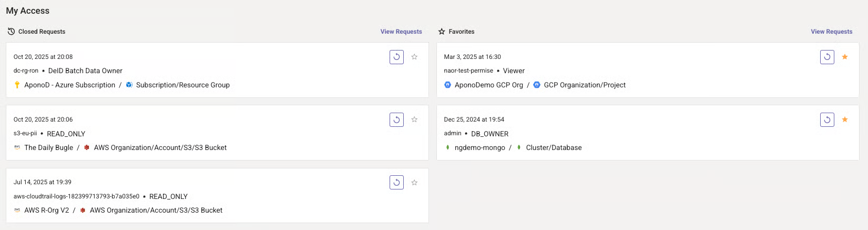868x230 pixels.
Task: Click the ngdemo-mongo leaf icon
Action: [447, 148]
